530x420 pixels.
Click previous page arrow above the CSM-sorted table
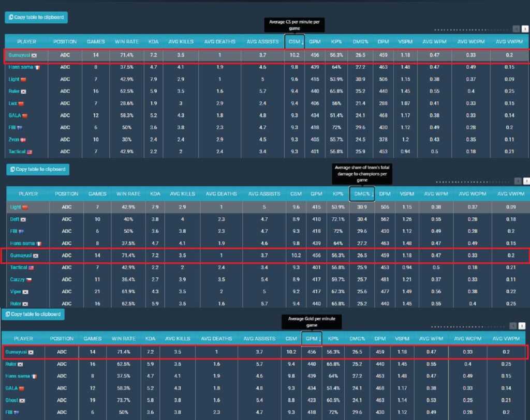516,29
